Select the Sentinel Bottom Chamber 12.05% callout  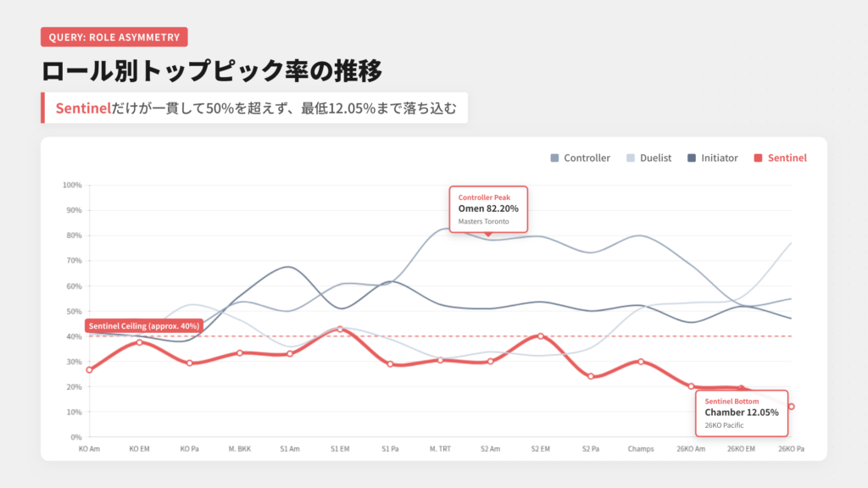click(x=742, y=412)
